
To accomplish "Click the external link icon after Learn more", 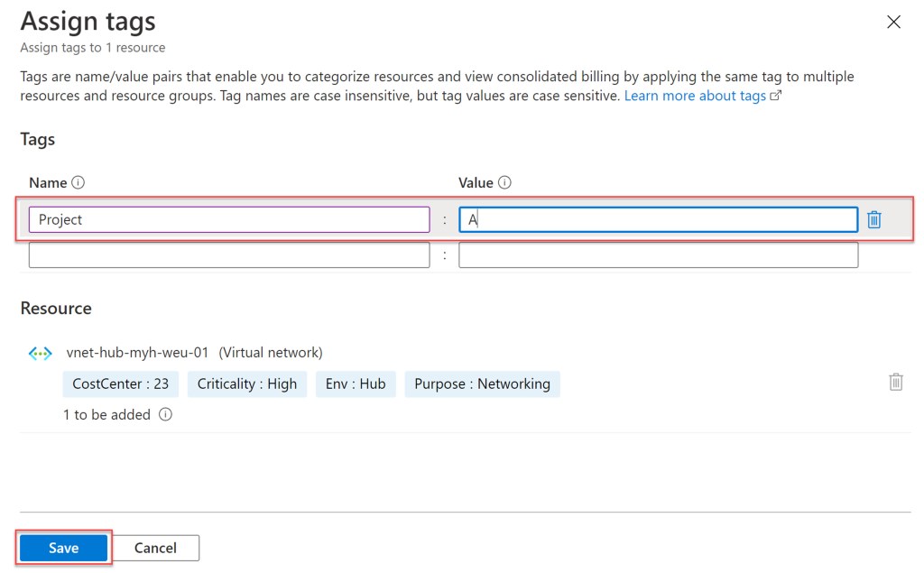I will (x=775, y=97).
